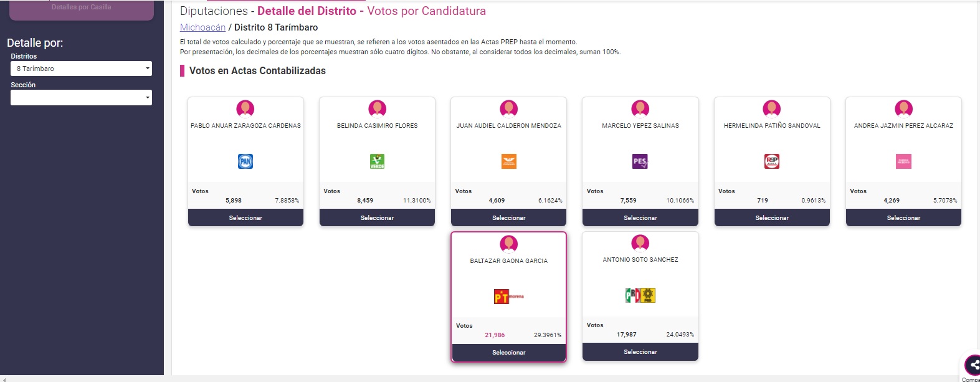
Task: Select candidate Pablo Anuar Zaragoza Cardenas
Action: coord(245,217)
